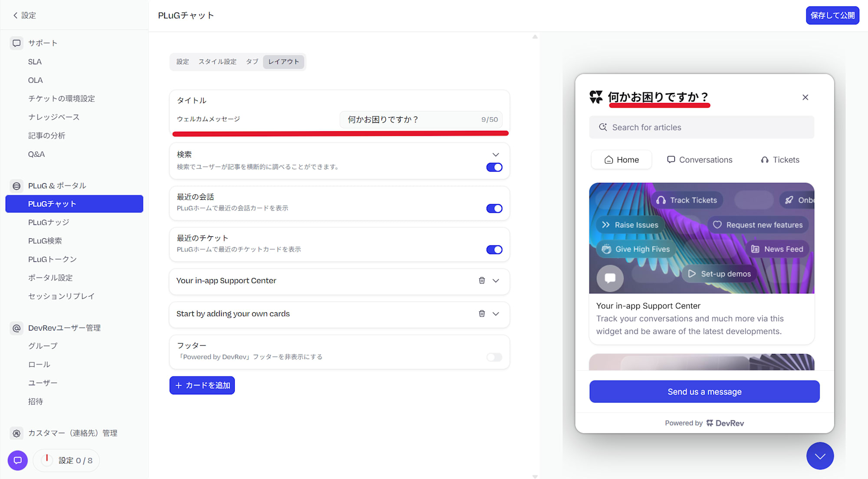Viewport: 868px width, 479px height.
Task: Click the back arrow next to 設定
Action: coord(15,15)
